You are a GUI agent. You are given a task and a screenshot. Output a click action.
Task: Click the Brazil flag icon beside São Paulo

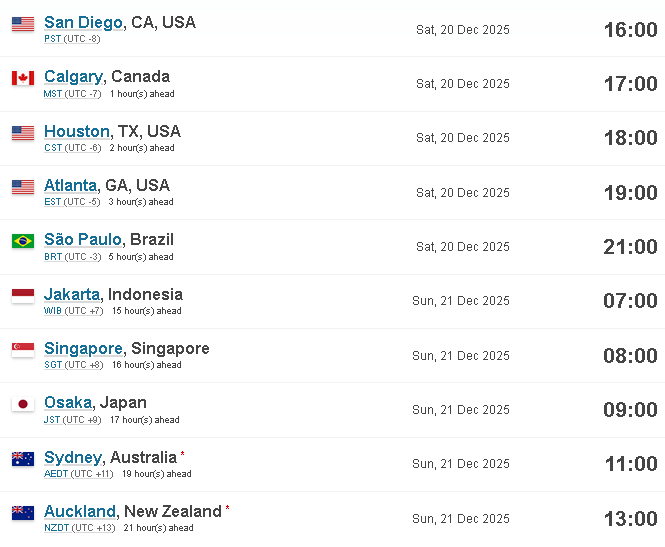point(23,241)
